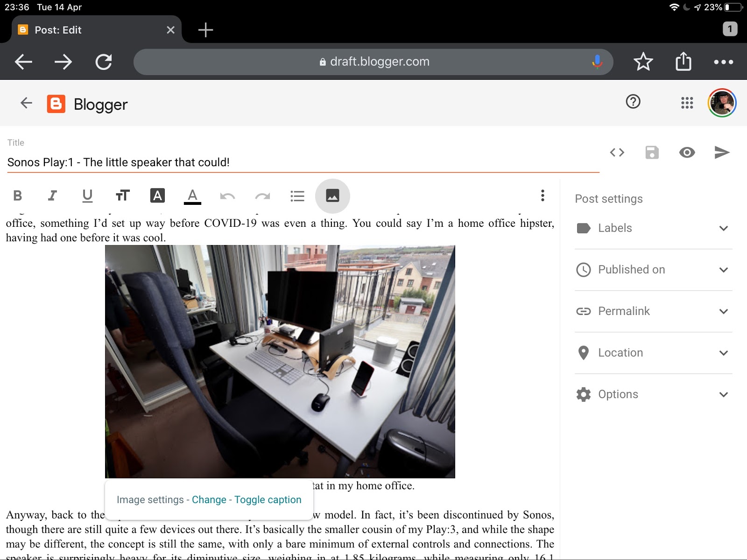This screenshot has width=747, height=560.
Task: Click the image caption text
Action: [x=364, y=486]
